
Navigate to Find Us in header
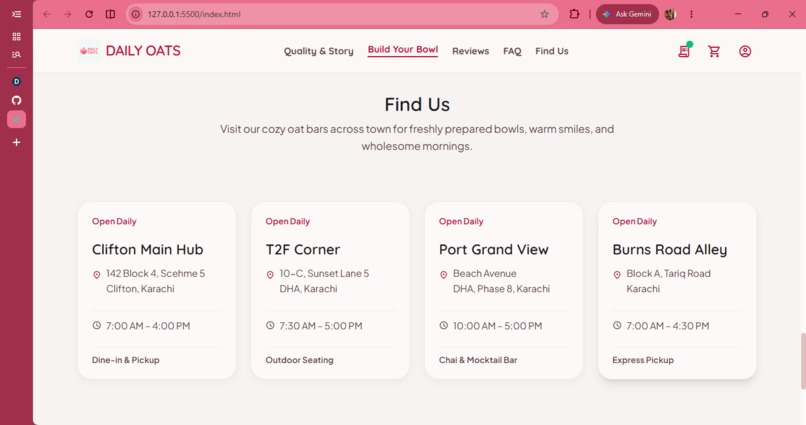coord(552,51)
